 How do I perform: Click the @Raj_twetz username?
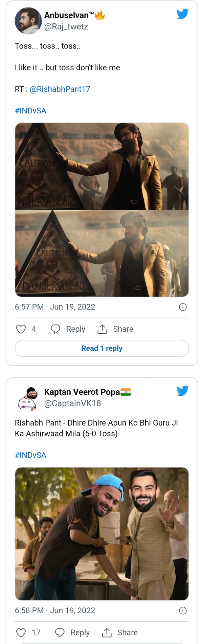click(65, 27)
